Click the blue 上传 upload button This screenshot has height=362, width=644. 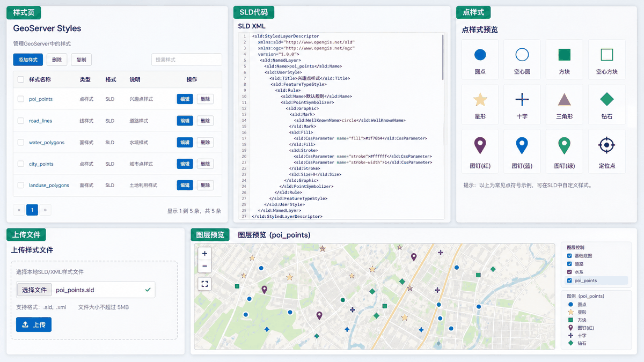34,324
